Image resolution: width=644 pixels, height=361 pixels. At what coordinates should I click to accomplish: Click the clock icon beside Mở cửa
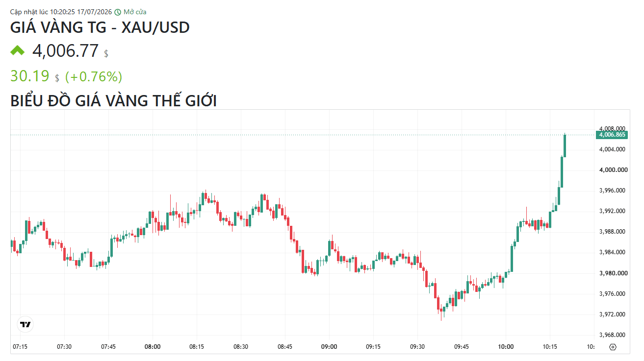coord(118,12)
